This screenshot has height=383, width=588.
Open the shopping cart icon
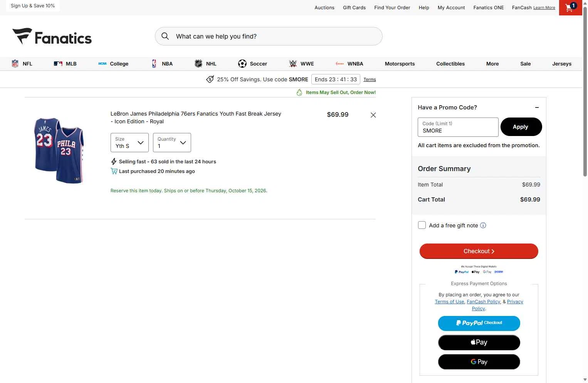(x=570, y=7)
